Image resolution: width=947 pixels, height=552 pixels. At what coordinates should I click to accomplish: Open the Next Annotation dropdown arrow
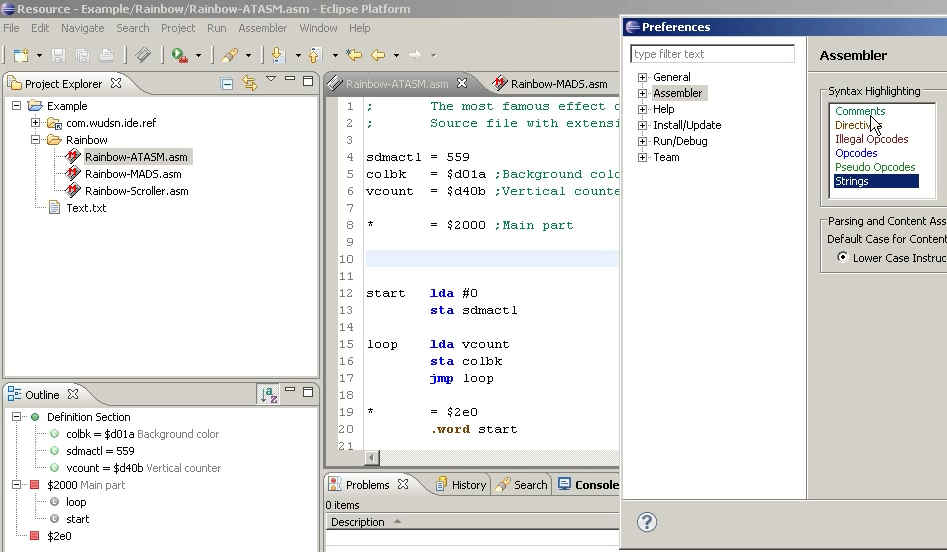298,56
